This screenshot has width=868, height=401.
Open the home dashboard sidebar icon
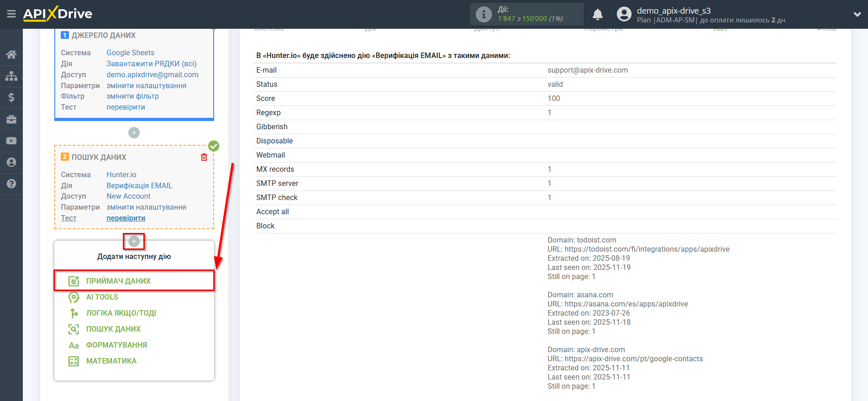tap(11, 54)
